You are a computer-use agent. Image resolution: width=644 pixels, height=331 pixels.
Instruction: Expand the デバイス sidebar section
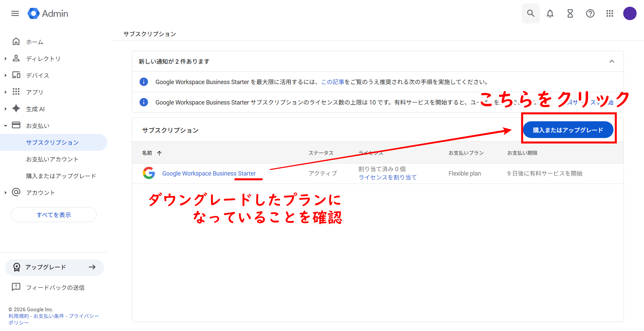(x=6, y=75)
